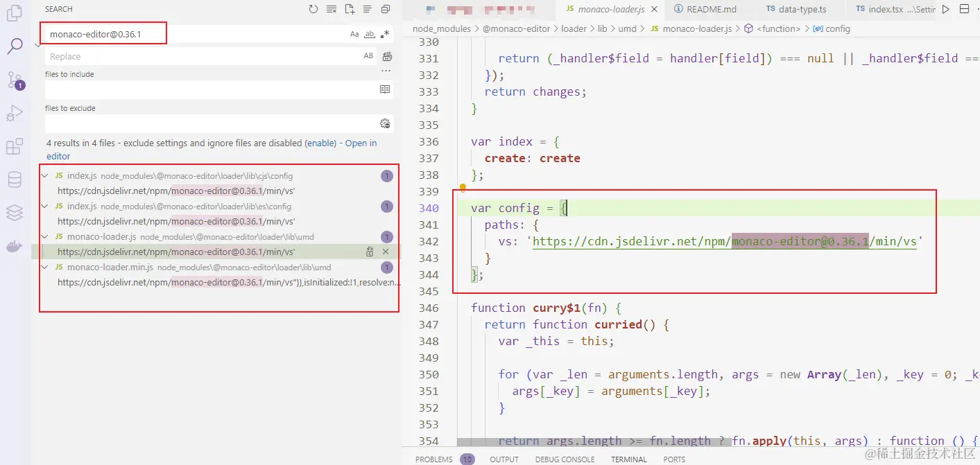This screenshot has height=465, width=980.
Task: Toggle Use Regular Expression in search
Action: click(385, 33)
